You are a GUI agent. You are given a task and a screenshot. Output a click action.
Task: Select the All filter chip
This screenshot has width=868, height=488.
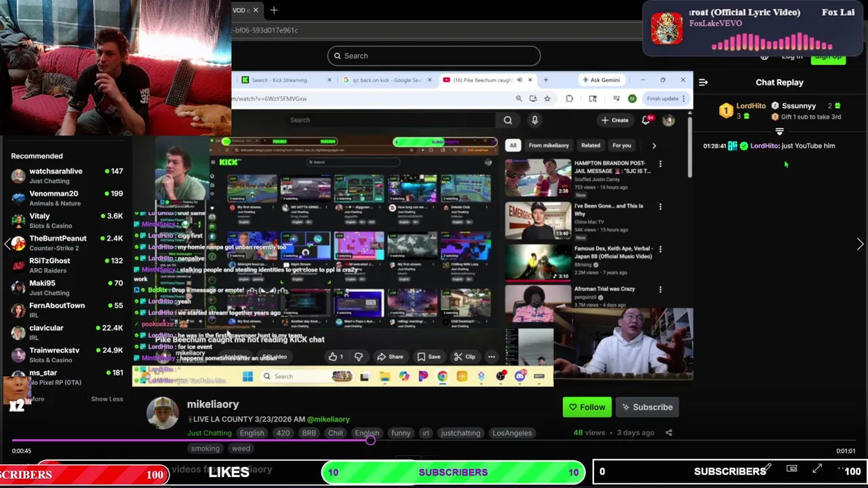(x=513, y=145)
